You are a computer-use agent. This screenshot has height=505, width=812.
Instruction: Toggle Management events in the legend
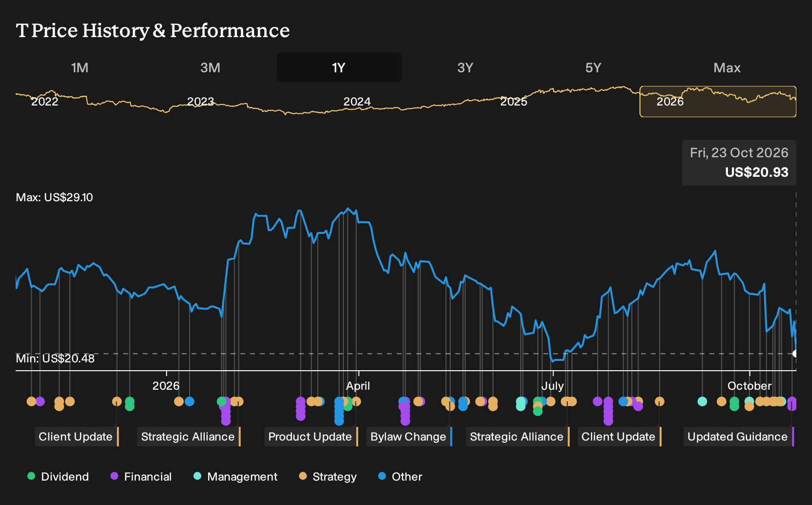[235, 477]
